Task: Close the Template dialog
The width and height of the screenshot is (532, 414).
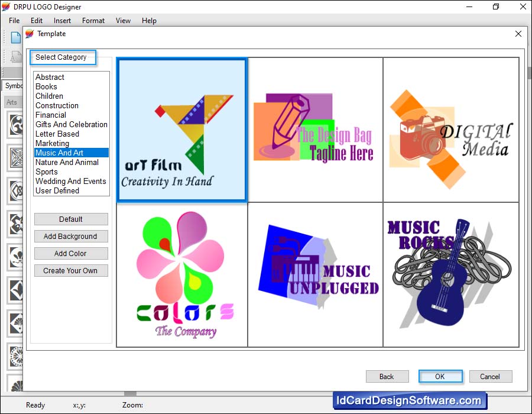Action: (518, 34)
